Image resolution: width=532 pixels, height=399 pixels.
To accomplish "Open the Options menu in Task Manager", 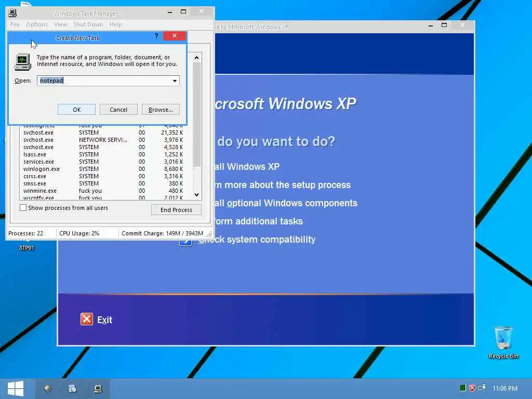I will (x=37, y=24).
